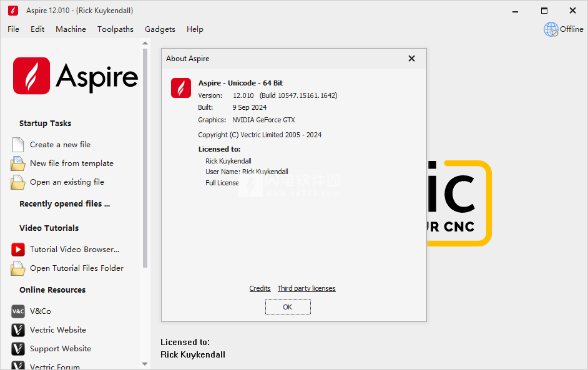Click the Tutorial Files Folder icon
This screenshot has height=370, width=588.
(x=18, y=268)
